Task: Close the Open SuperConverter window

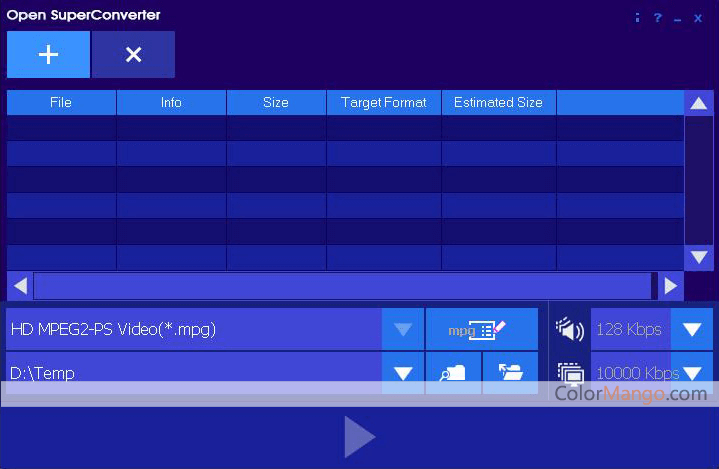Action: pyautogui.click(x=698, y=18)
